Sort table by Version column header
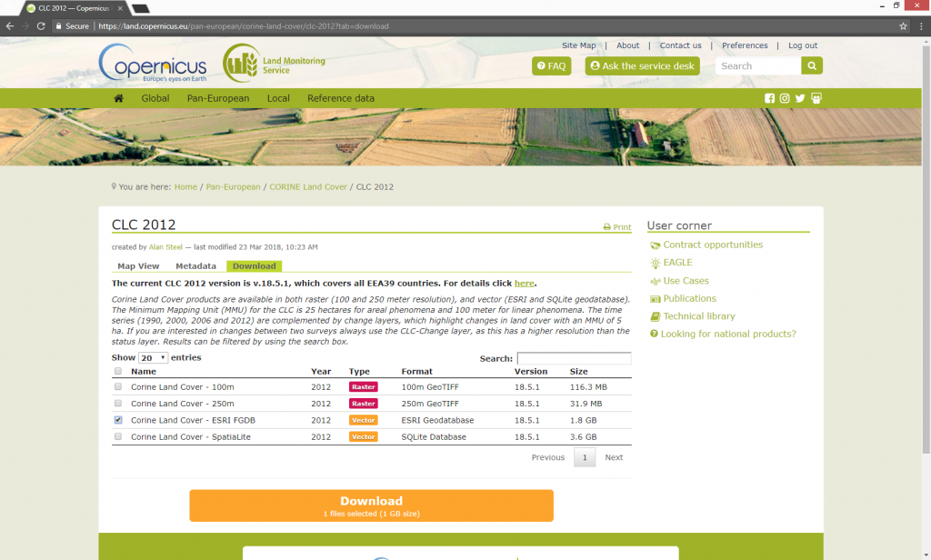 pos(531,371)
